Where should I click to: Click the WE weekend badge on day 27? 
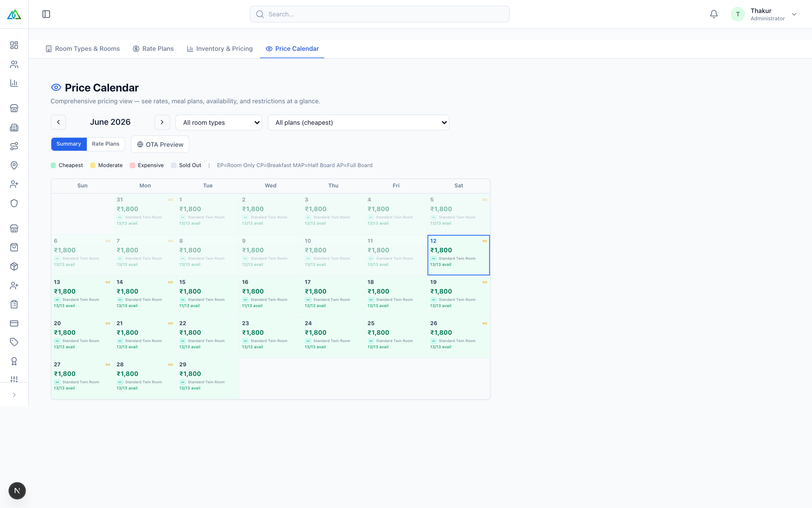(x=108, y=365)
